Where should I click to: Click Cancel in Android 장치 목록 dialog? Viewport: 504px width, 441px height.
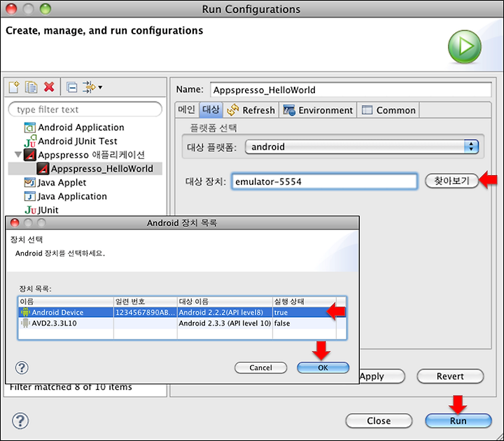260,367
